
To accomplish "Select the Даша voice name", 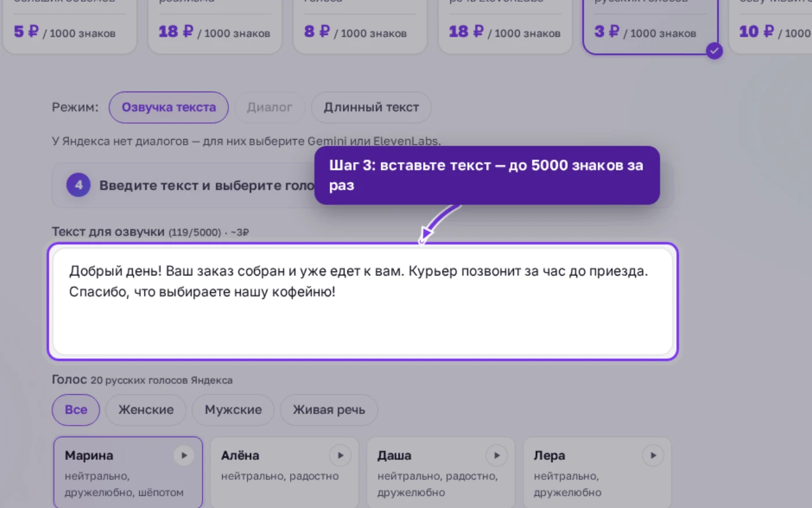I will click(394, 456).
